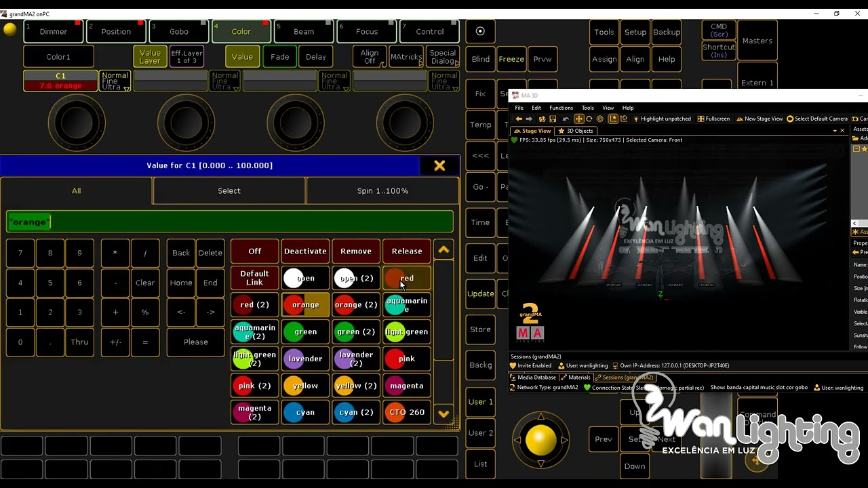The width and height of the screenshot is (868, 488).
Task: Click the Release button
Action: (x=407, y=251)
